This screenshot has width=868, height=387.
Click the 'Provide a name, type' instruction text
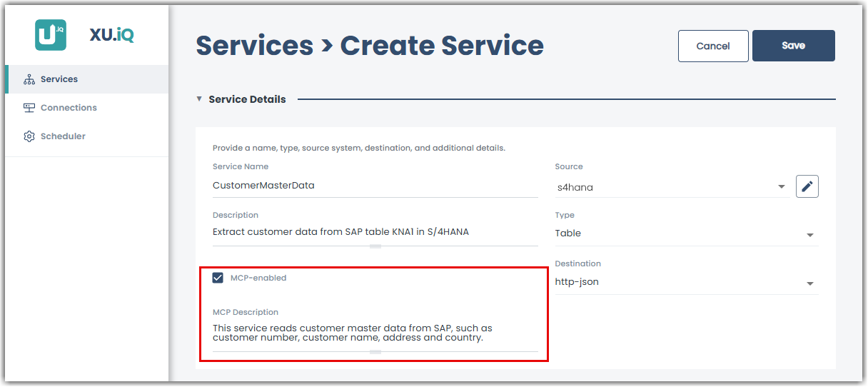coord(359,149)
